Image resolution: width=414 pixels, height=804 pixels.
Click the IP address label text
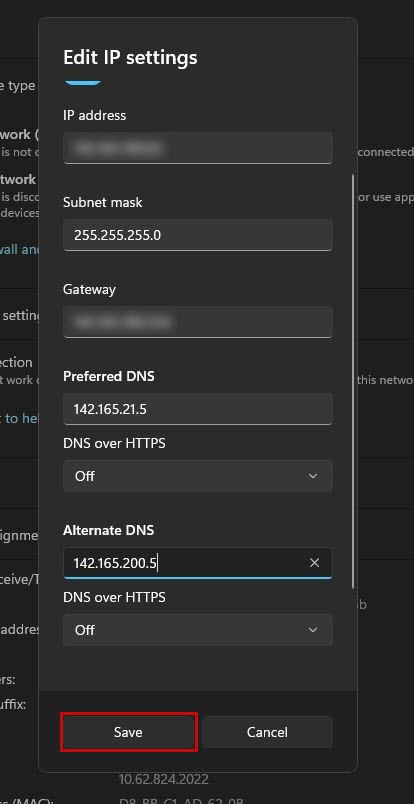click(94, 115)
